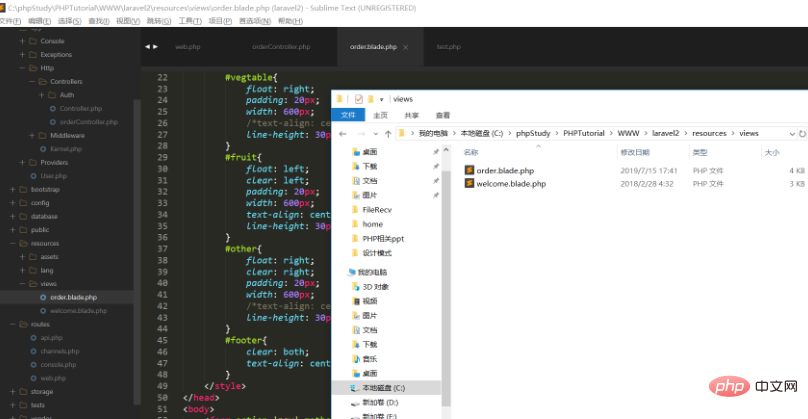Viewport: 808px width, 419px height.
Task: Open User.php in the sidebar
Action: [54, 176]
